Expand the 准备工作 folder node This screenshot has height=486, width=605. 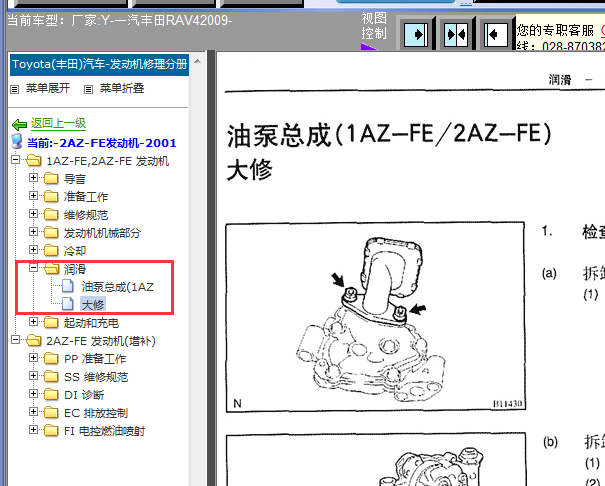[34, 196]
